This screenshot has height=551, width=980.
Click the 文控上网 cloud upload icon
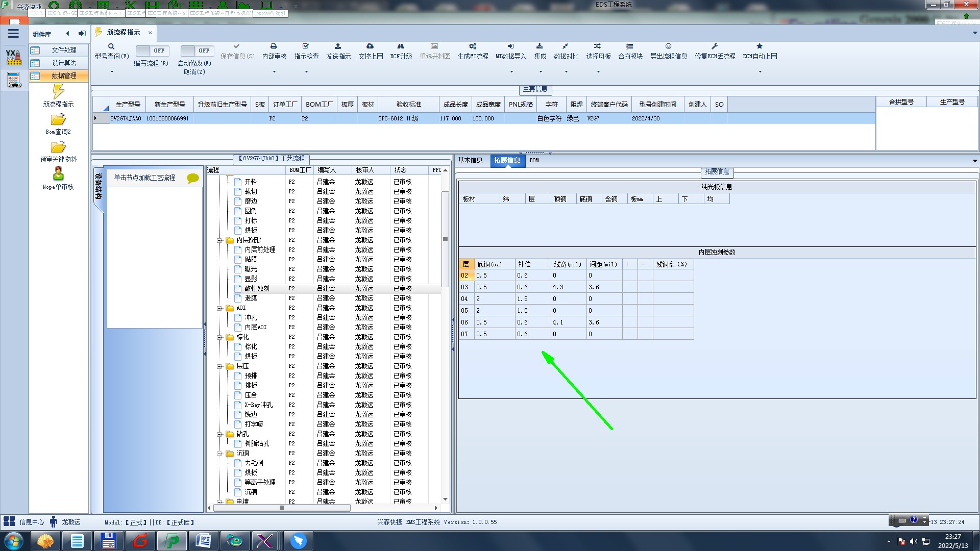point(370,46)
